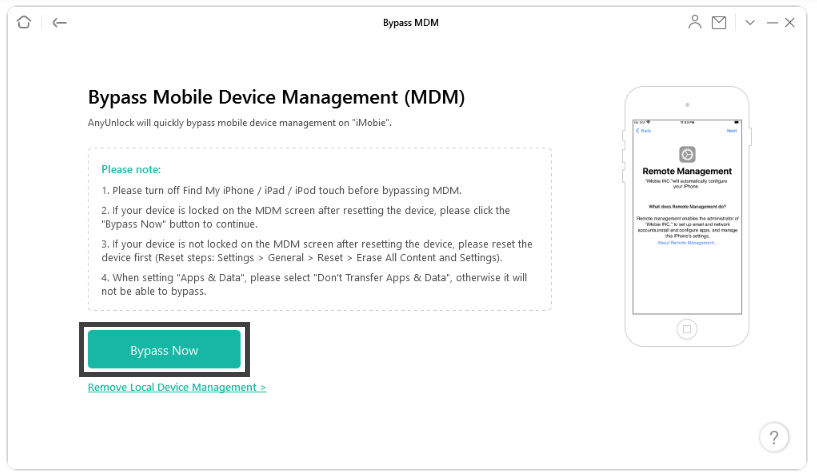This screenshot has height=475, width=817.
Task: Open the mail feedback icon
Action: click(719, 22)
